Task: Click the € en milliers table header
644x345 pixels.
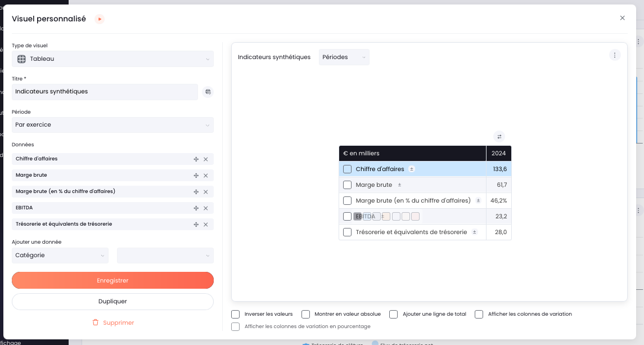Action: [x=412, y=154]
